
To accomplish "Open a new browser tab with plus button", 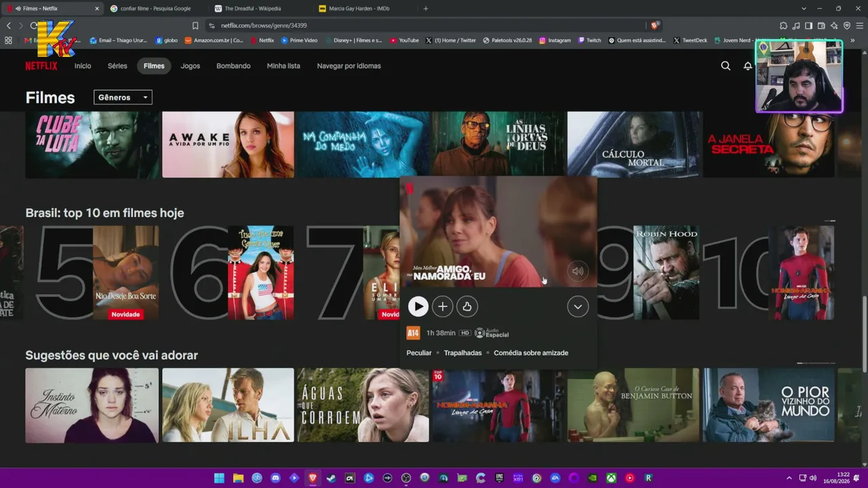I will 426,8.
